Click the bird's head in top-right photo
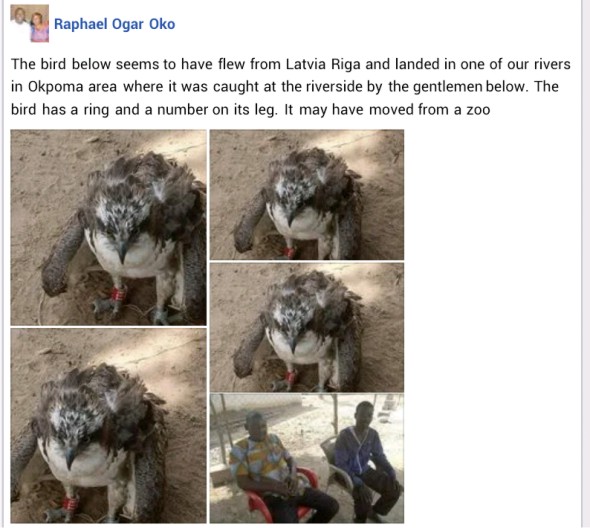This screenshot has width=590, height=528. pos(297,192)
